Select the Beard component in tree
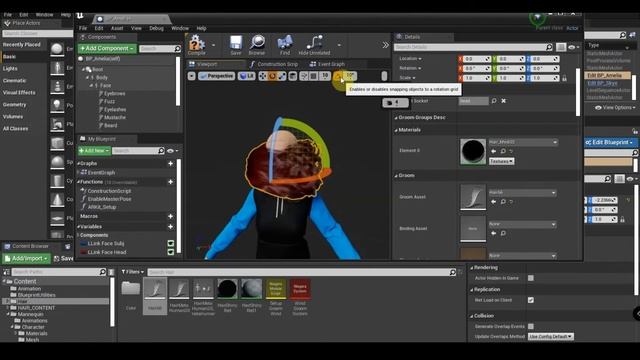Viewport: 640px width, 360px height. coord(110,125)
